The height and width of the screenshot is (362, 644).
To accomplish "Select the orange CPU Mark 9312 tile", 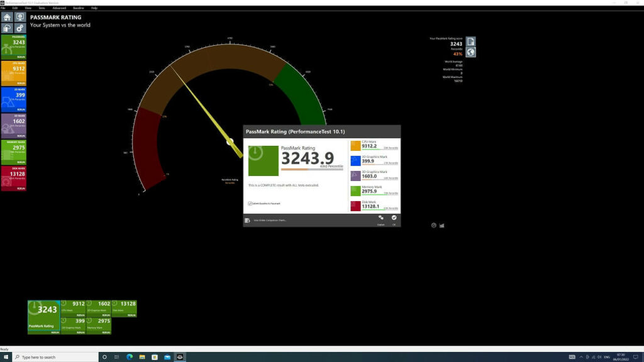I will (x=14, y=73).
